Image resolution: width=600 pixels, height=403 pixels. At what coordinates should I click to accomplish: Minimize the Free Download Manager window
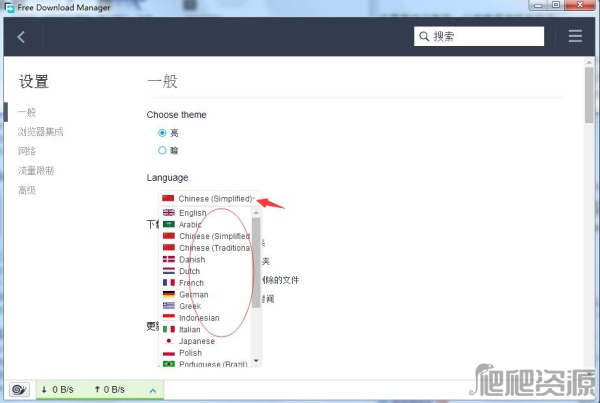point(538,5)
